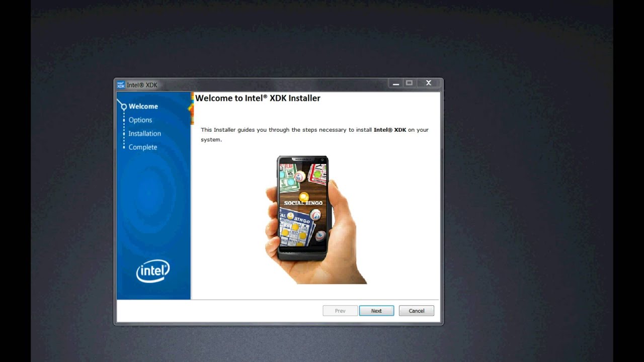
Task: Click the Cancel button
Action: [x=416, y=311]
